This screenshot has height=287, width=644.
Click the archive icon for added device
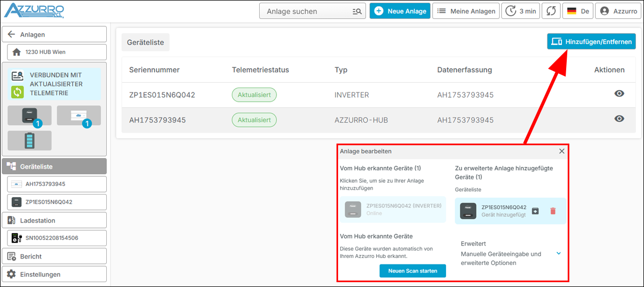(x=535, y=211)
